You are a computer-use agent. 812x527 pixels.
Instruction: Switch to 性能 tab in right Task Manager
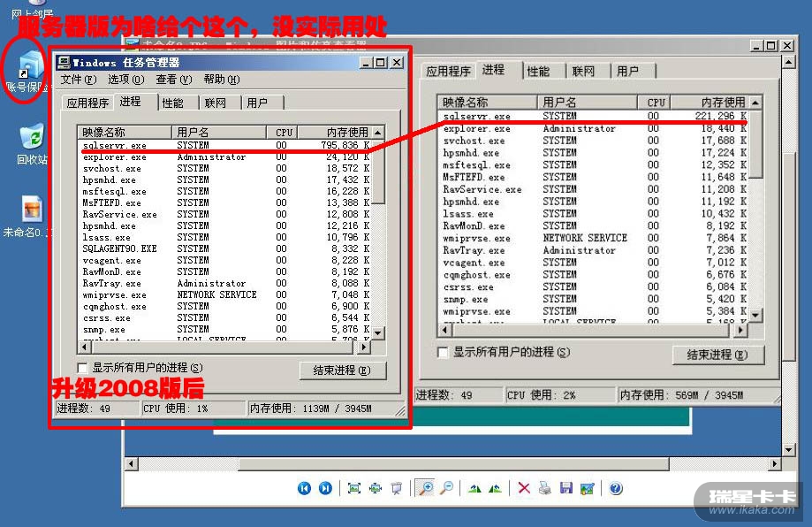point(538,71)
